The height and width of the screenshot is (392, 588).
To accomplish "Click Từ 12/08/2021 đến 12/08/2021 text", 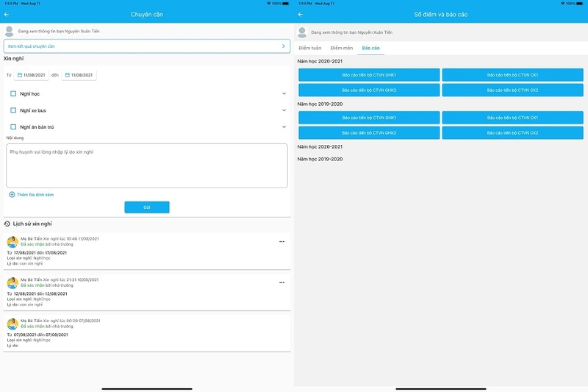I will [x=37, y=293].
